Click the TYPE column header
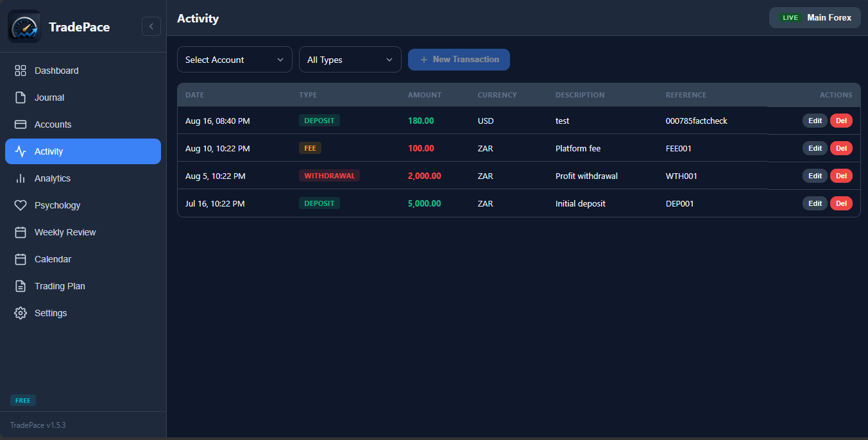Viewport: 868px width, 440px height. (308, 95)
